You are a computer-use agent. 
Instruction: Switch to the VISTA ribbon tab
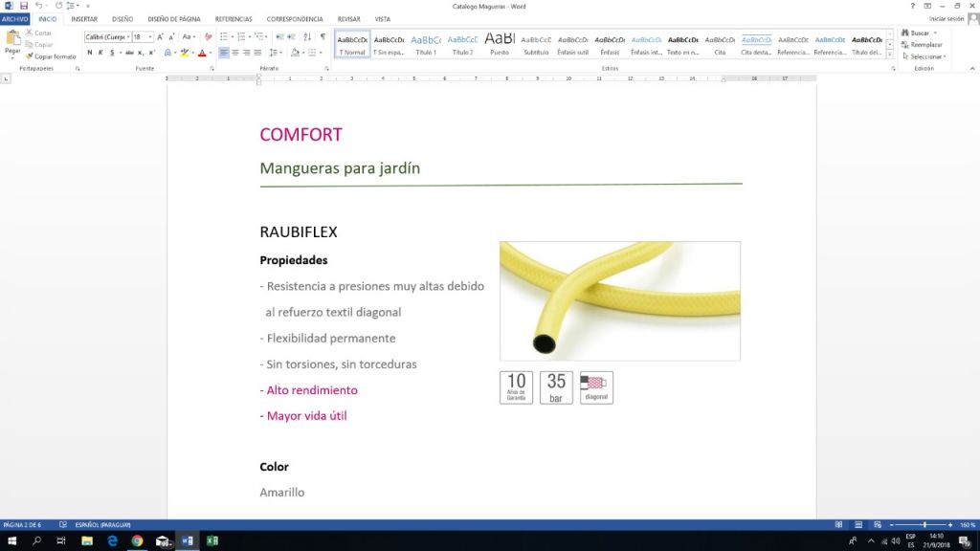[383, 19]
